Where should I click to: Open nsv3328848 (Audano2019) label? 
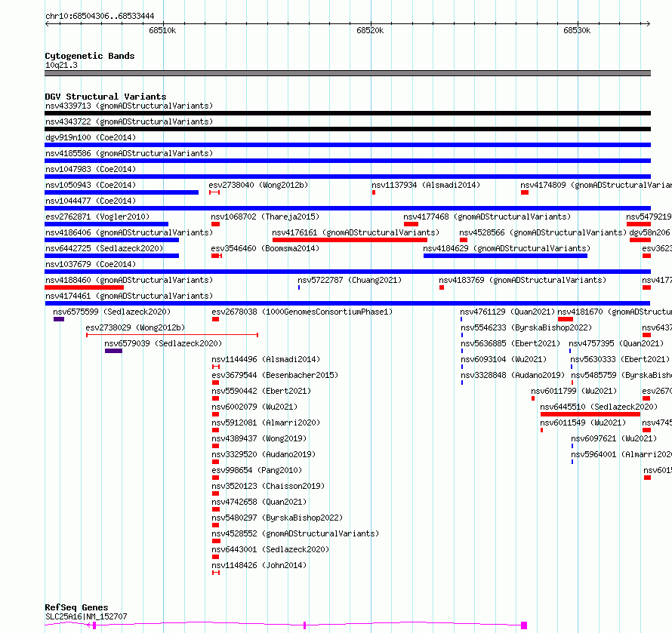[513, 375]
